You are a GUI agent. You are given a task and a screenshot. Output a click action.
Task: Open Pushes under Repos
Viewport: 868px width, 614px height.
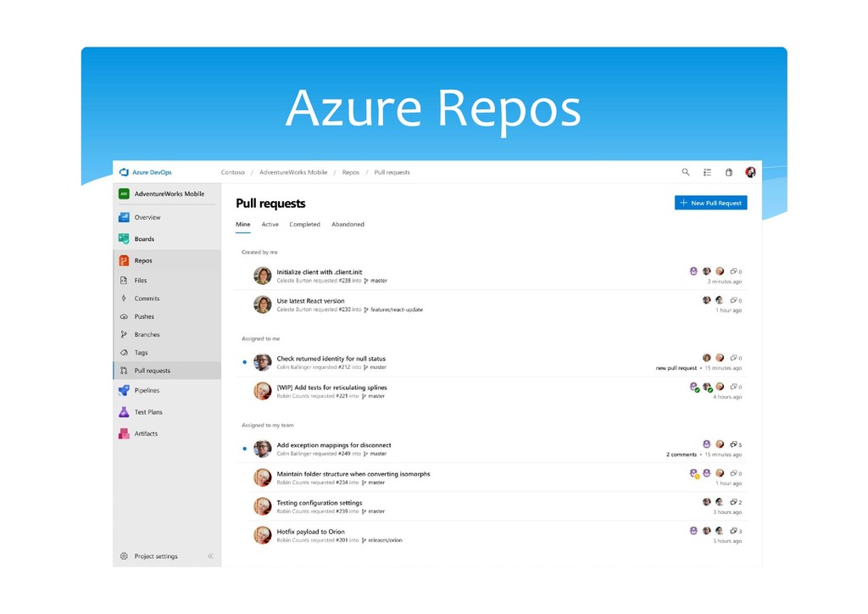pyautogui.click(x=167, y=316)
